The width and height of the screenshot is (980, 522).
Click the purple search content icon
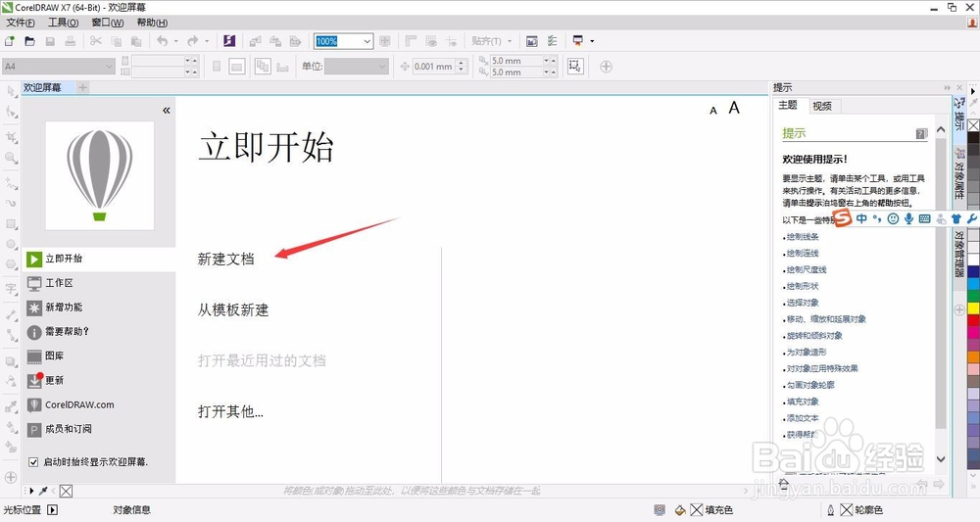pos(229,41)
